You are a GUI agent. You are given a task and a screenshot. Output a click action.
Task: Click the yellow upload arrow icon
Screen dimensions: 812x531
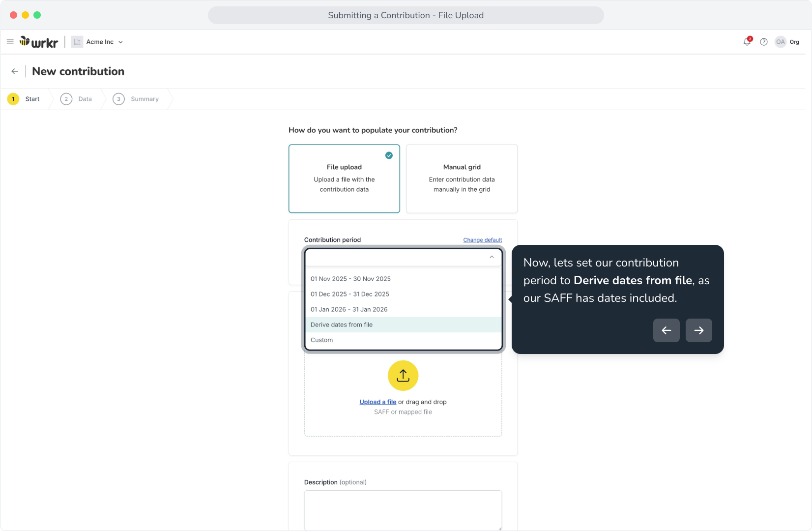tap(403, 376)
